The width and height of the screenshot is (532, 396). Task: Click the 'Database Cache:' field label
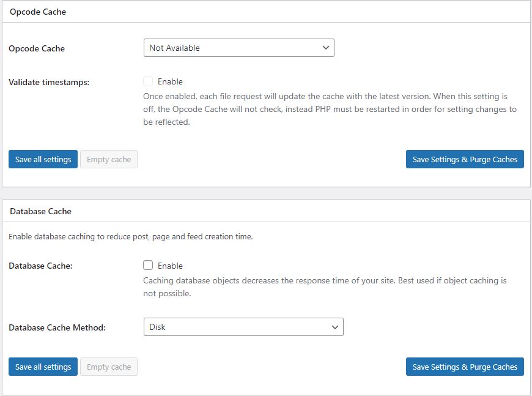click(40, 266)
